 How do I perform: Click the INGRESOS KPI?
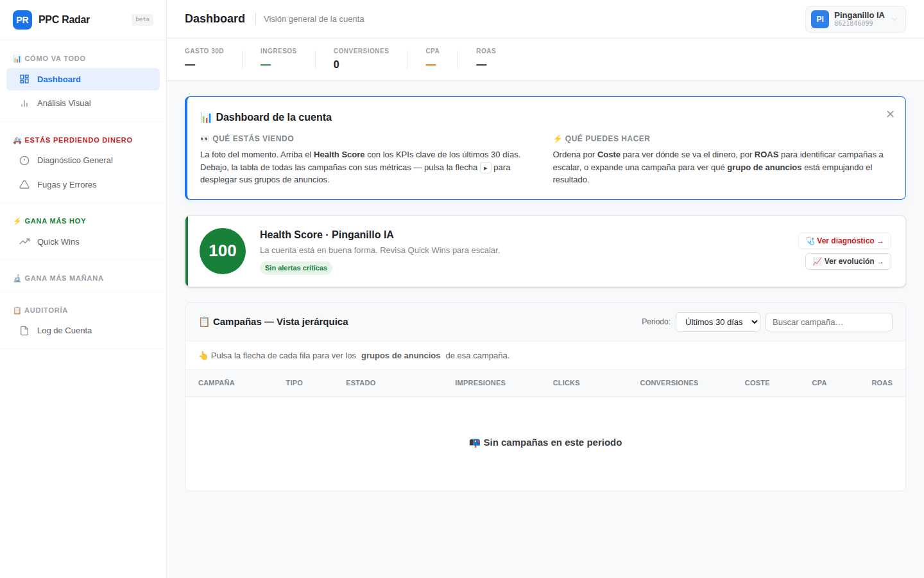(x=278, y=58)
